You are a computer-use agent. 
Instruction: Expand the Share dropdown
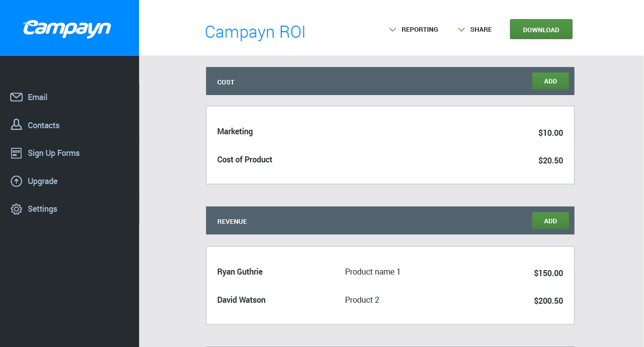[x=475, y=30]
